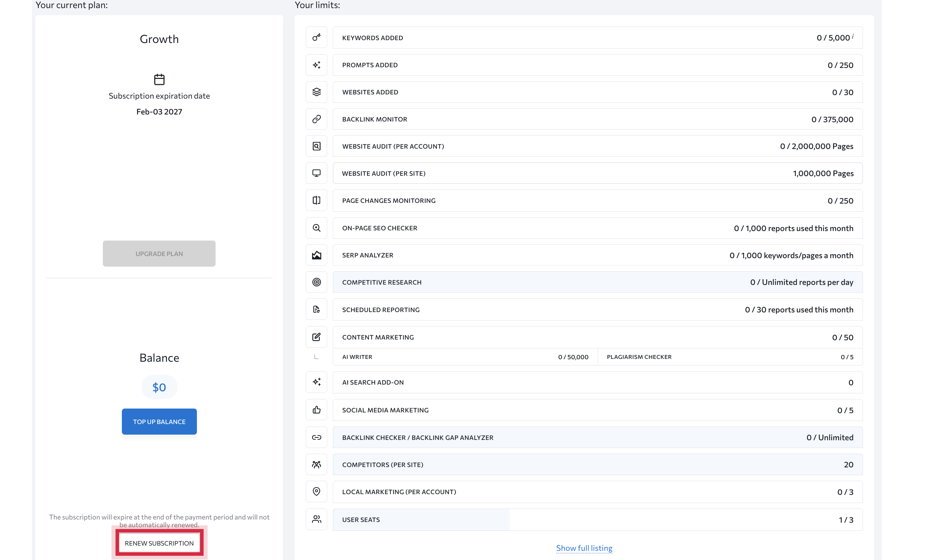
Task: Click the User Seats usage bar
Action: [597, 519]
